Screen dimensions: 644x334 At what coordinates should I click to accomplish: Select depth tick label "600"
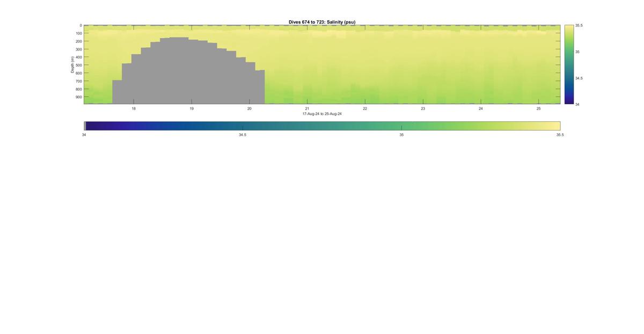point(78,73)
